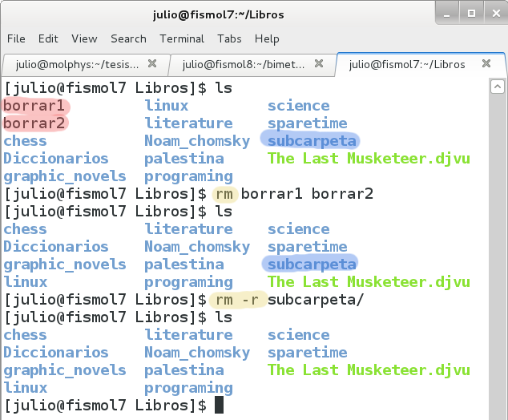Screen dimensions: 508x420
Task: Click the scrollbar up arrow
Action: tap(498, 85)
